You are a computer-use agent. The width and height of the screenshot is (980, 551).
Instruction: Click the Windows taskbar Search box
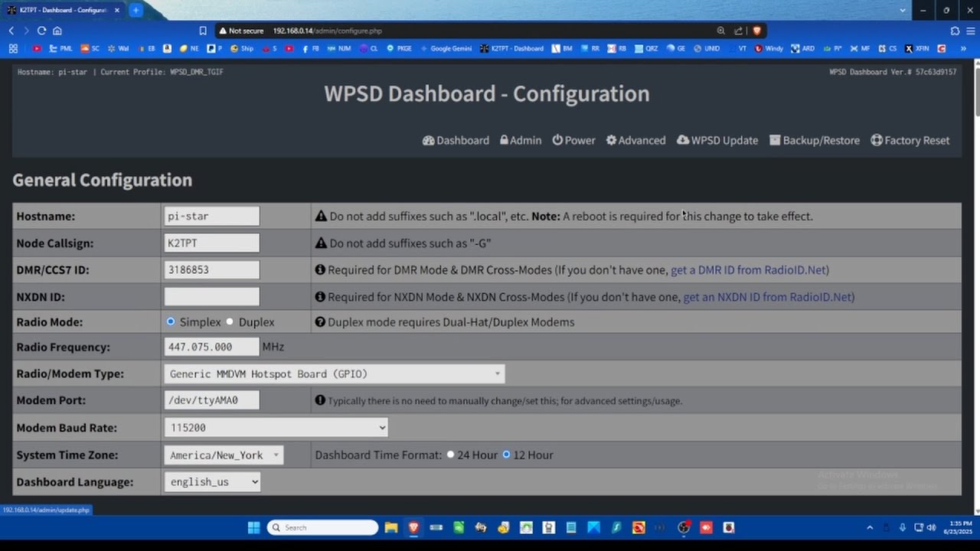click(322, 527)
